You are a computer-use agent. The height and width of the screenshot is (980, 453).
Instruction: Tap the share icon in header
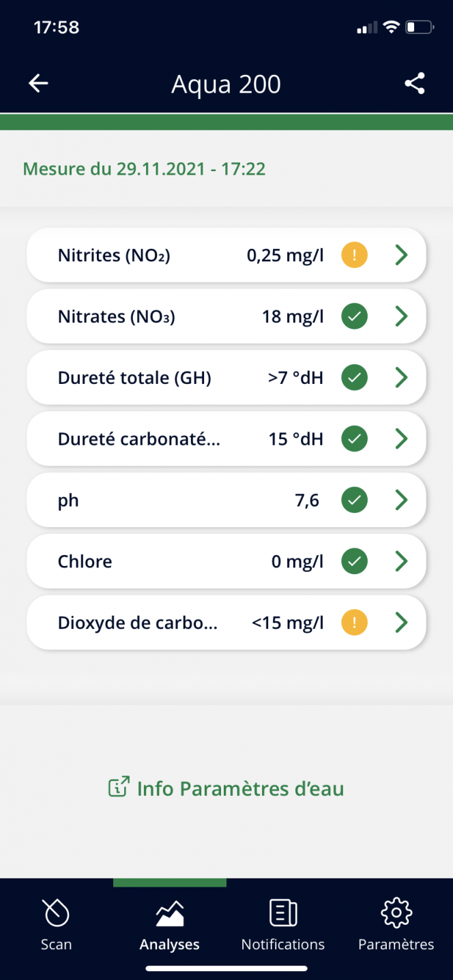(x=415, y=84)
